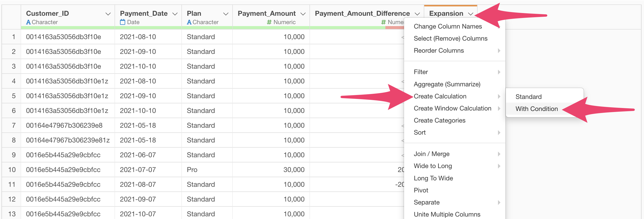Choose Select (Remove) Columns option
This screenshot has width=644, height=219.
click(451, 39)
